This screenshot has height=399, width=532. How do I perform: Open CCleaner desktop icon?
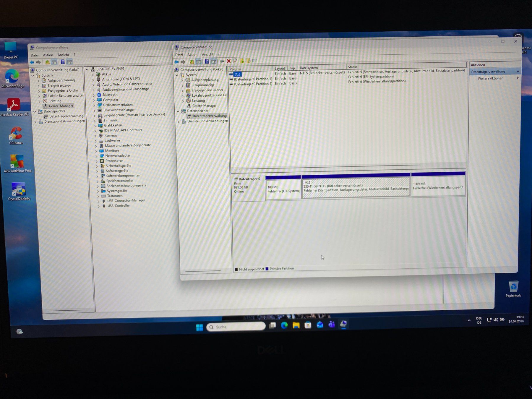(x=16, y=136)
